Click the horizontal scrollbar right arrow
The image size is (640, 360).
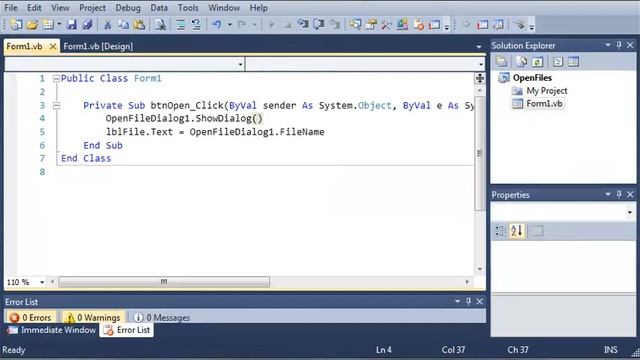(x=467, y=282)
